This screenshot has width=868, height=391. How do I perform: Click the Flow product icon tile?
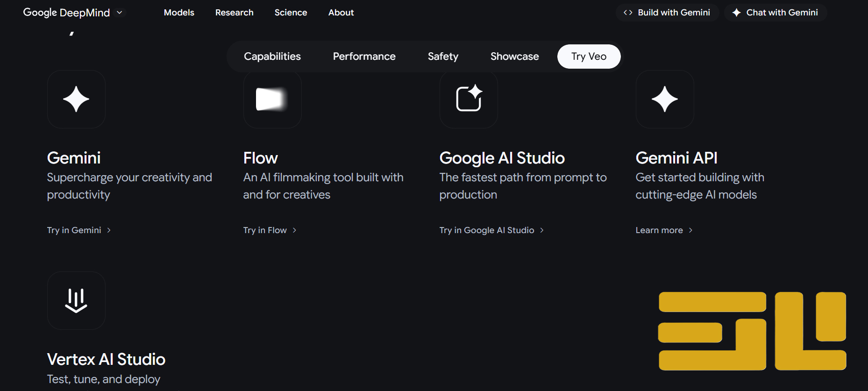pyautogui.click(x=272, y=100)
